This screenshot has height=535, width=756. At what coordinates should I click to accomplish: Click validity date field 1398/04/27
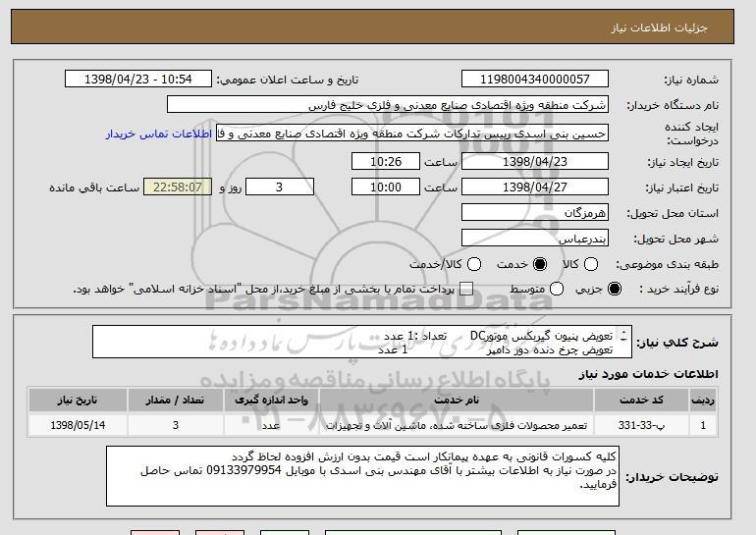point(535,187)
